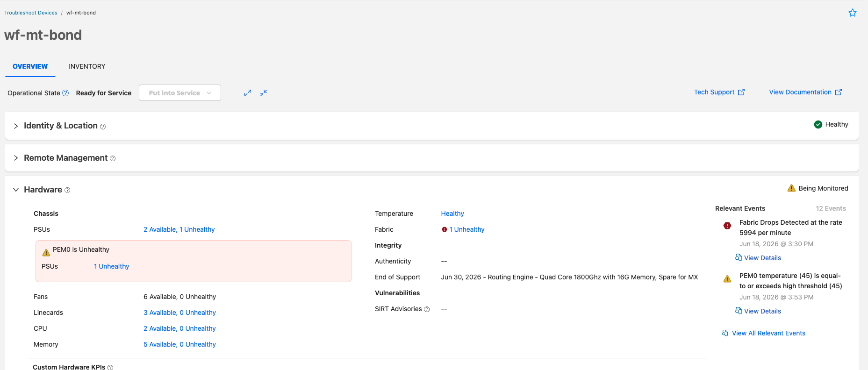Viewport: 868px width, 370px height.
Task: Collapse the Hardware section
Action: 16,190
